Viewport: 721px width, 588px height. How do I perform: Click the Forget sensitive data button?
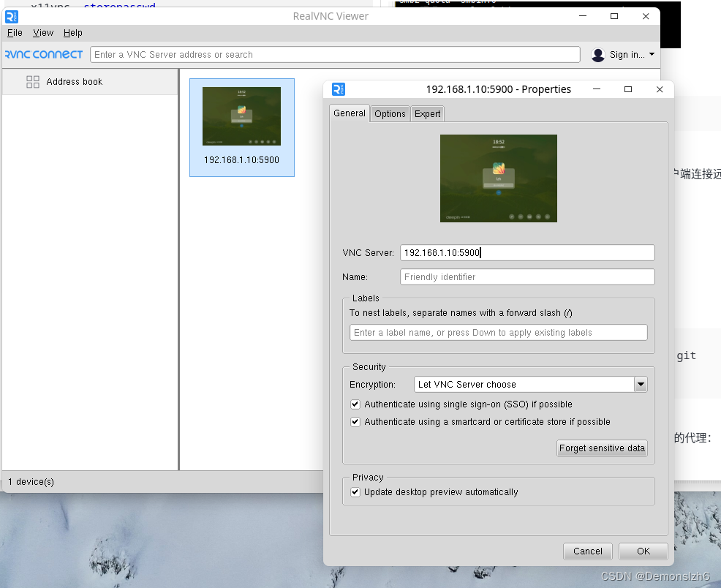[602, 448]
